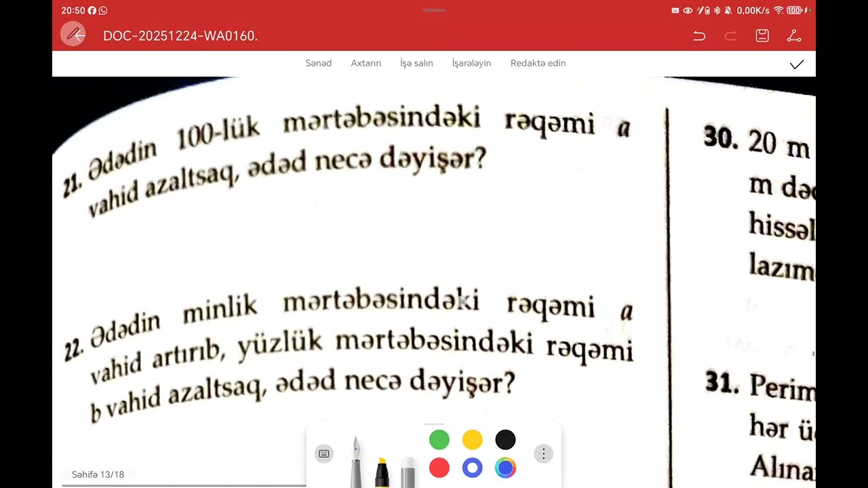Tap the drag handle atop pen toolbar
The image size is (868, 488).
(x=434, y=424)
